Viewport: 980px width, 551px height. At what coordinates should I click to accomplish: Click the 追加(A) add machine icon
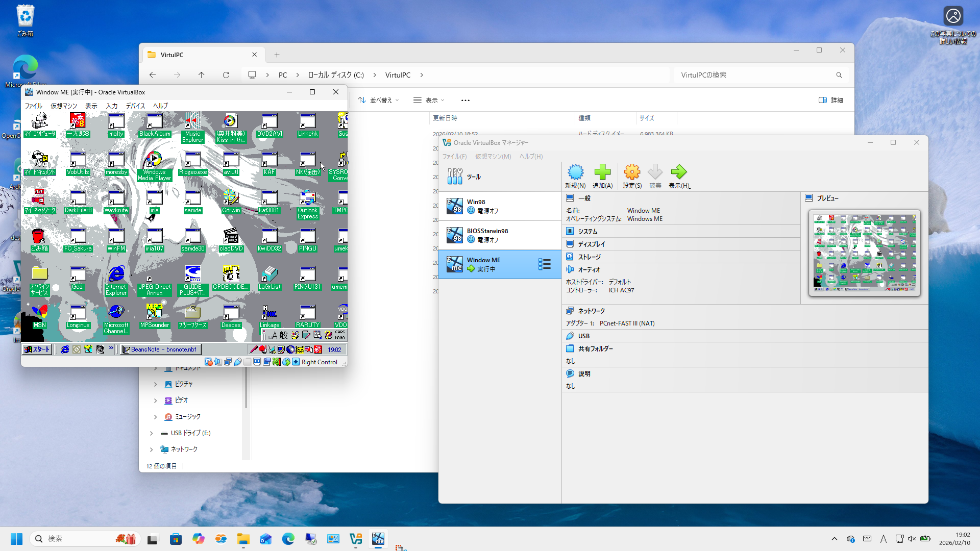[602, 172]
